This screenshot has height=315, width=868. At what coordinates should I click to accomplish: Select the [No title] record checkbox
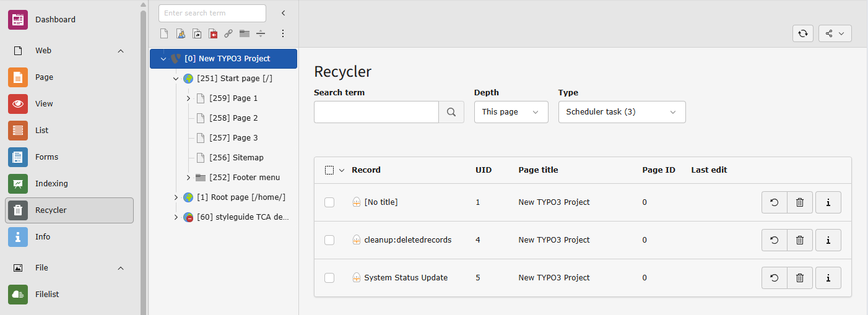click(329, 202)
